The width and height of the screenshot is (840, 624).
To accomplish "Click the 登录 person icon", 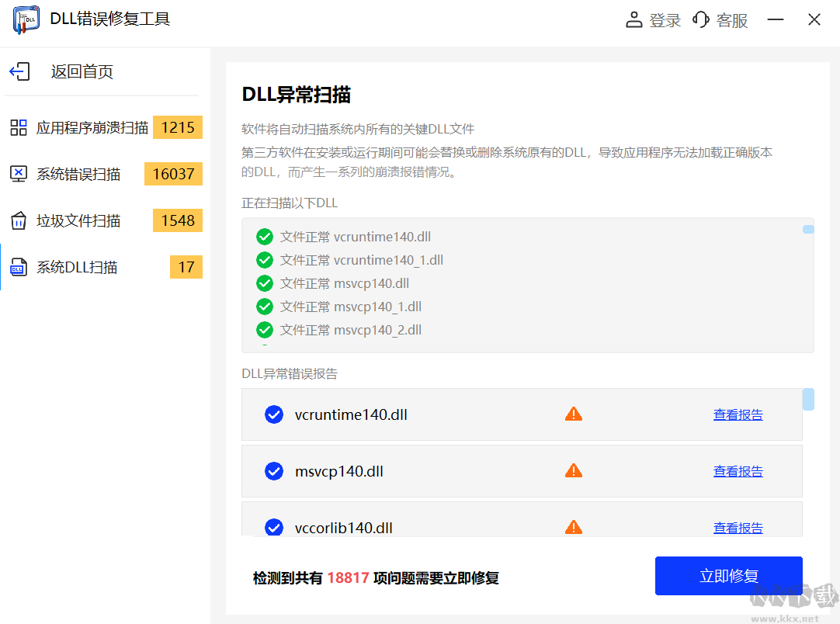I will (634, 19).
